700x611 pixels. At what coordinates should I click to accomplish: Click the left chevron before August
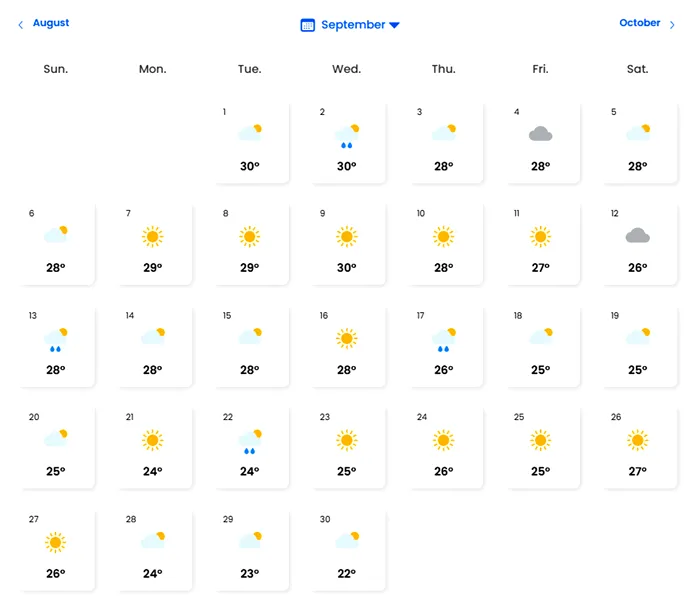pos(21,25)
